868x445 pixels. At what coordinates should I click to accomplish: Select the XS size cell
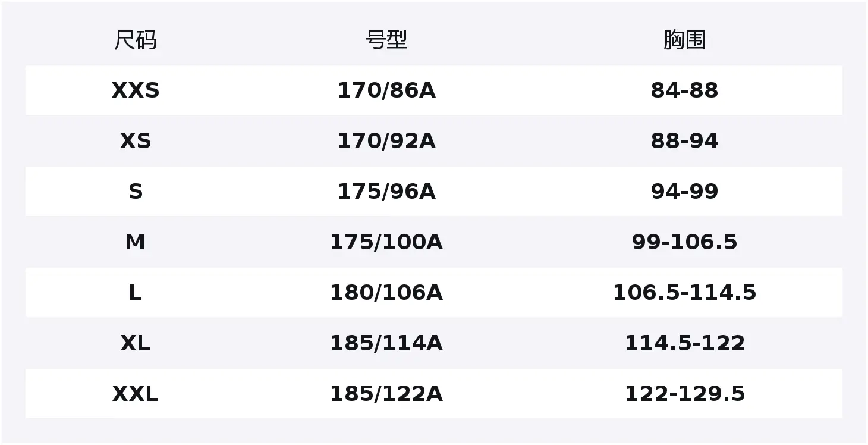tap(136, 141)
